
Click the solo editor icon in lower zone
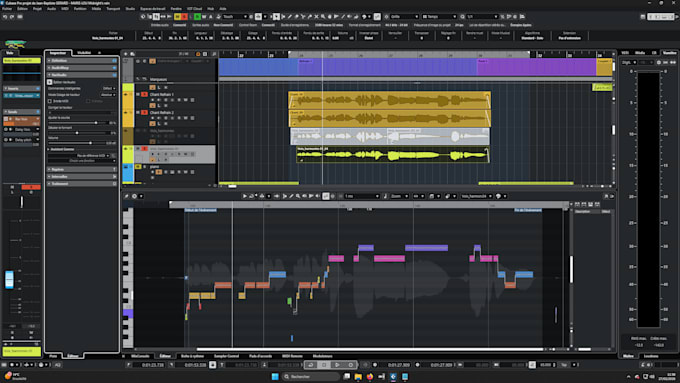(x=126, y=196)
